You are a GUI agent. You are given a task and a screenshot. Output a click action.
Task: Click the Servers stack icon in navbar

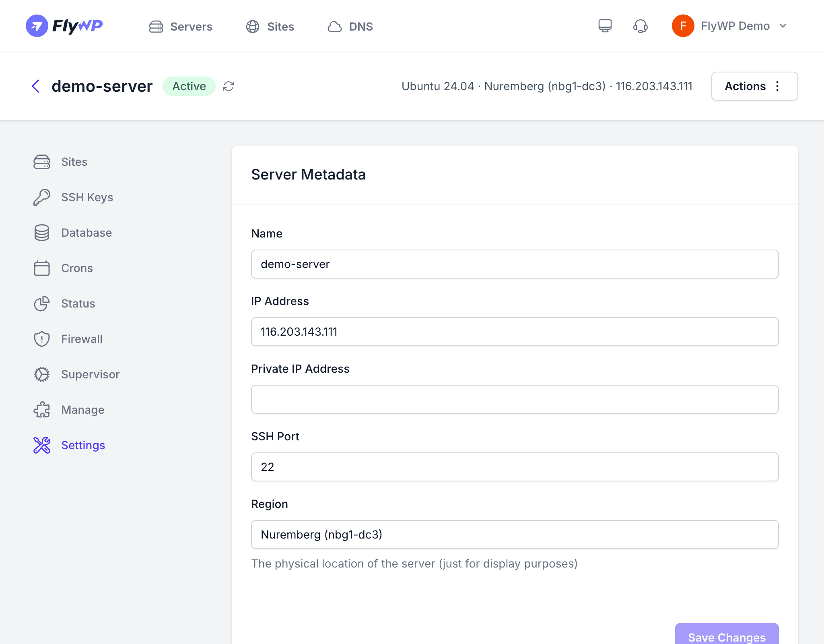(156, 27)
